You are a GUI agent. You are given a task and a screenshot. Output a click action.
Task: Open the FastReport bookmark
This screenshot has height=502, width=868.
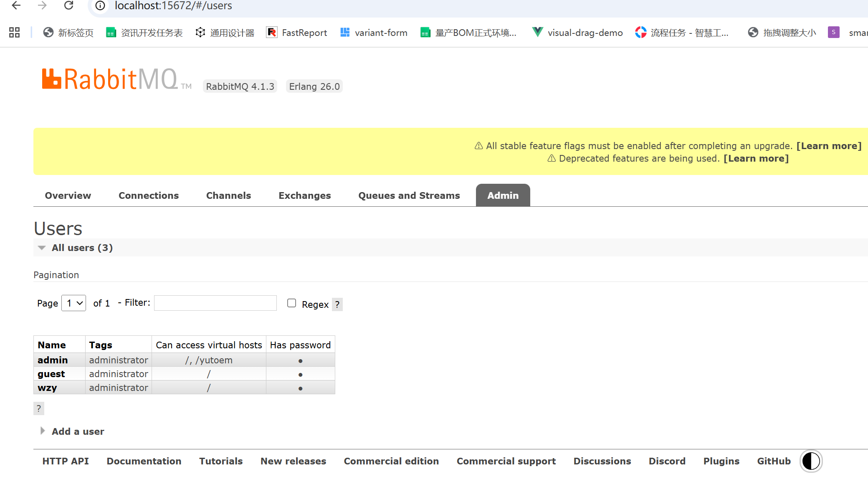pyautogui.click(x=297, y=33)
